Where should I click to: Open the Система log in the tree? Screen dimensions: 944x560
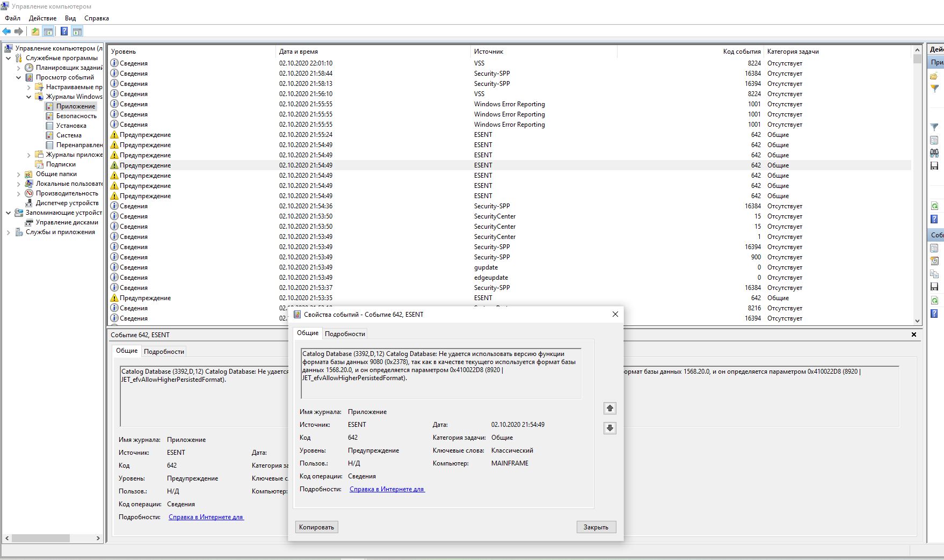point(69,135)
